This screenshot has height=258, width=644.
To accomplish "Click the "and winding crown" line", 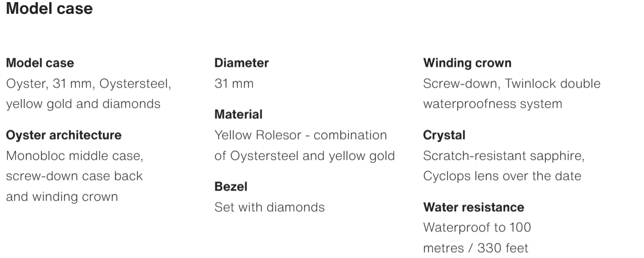I will pyautogui.click(x=62, y=196).
